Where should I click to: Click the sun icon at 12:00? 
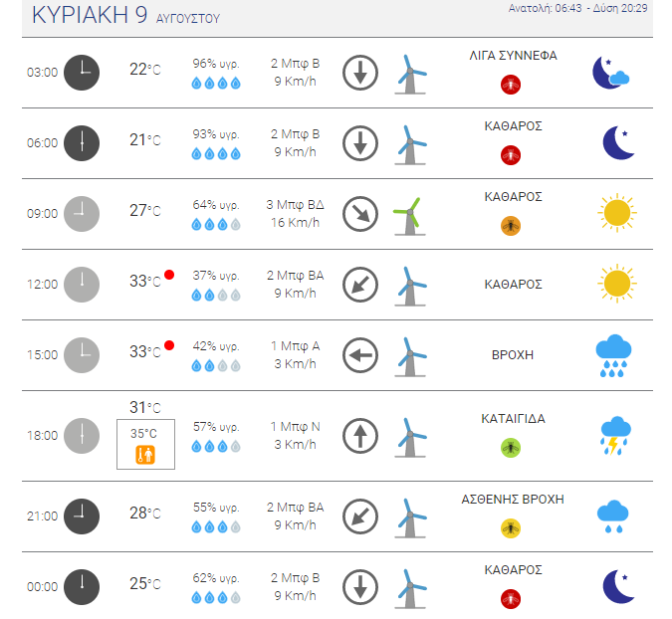616,284
